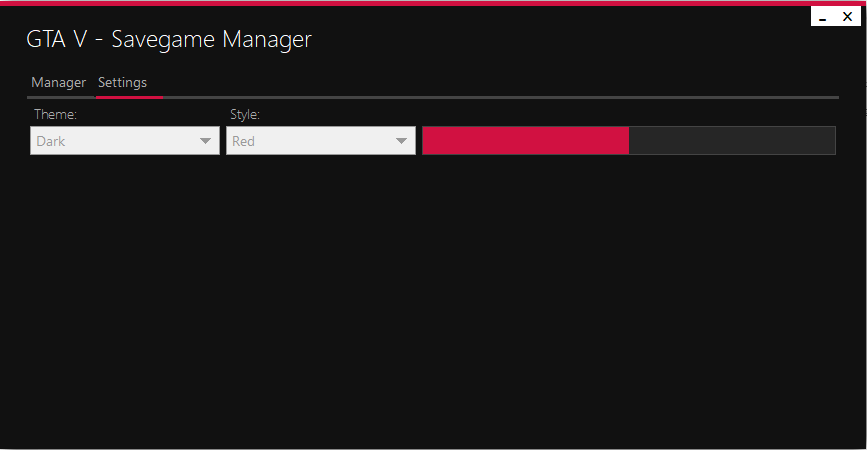The height and width of the screenshot is (450, 867).
Task: Click the dark gray theme preview swatch
Action: coord(732,140)
